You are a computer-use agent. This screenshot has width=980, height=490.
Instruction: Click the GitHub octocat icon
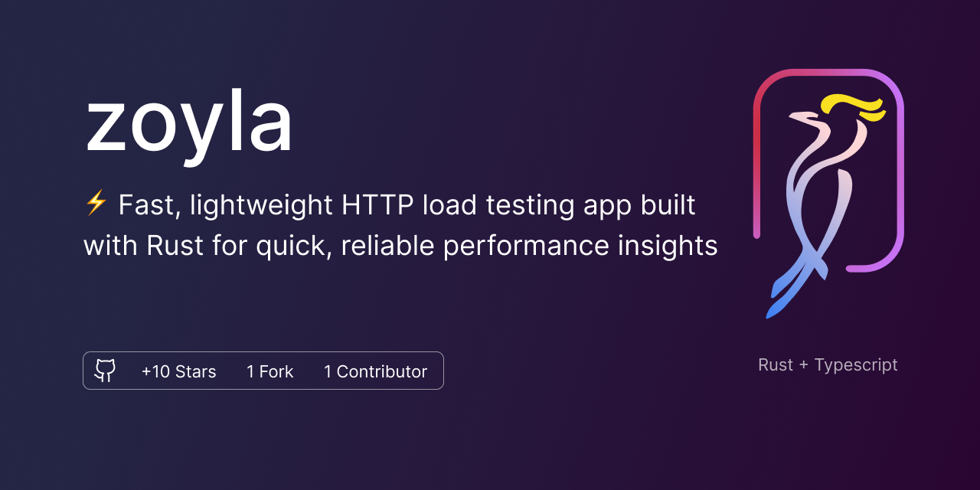[105, 371]
